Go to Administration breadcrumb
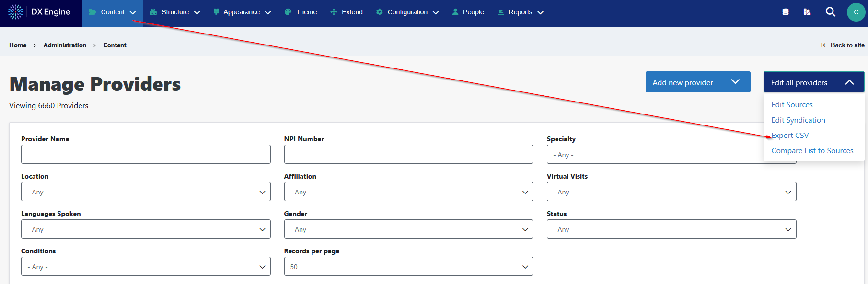 click(x=65, y=45)
